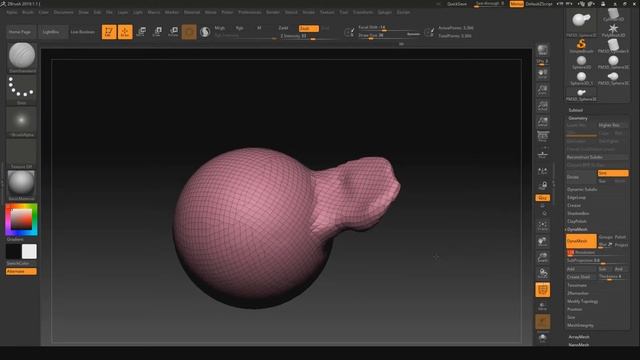
Task: Expand the ClayPolish subsection
Action: tap(577, 221)
